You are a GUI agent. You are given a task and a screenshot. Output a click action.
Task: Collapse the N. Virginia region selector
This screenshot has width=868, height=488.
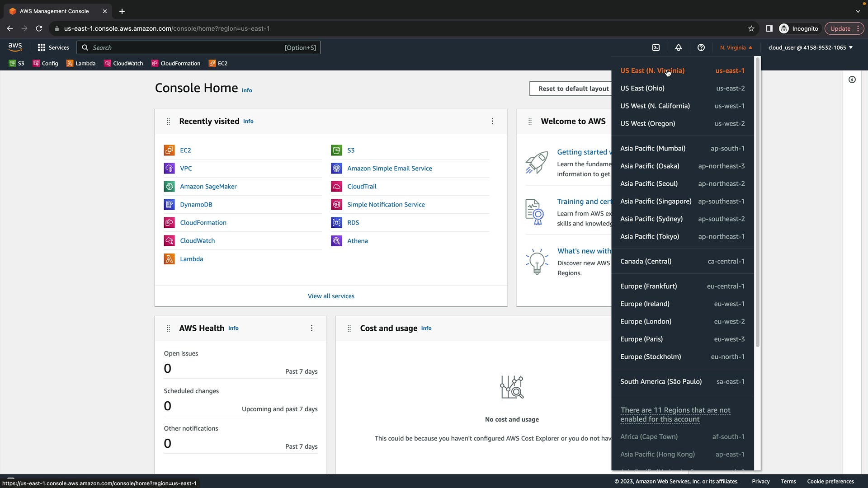tap(736, 47)
